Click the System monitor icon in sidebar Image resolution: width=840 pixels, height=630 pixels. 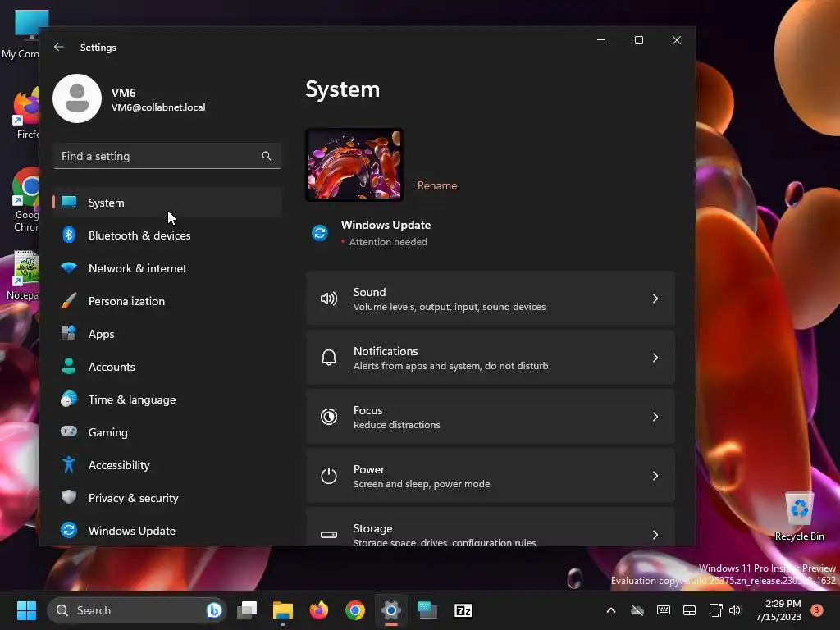coord(69,202)
